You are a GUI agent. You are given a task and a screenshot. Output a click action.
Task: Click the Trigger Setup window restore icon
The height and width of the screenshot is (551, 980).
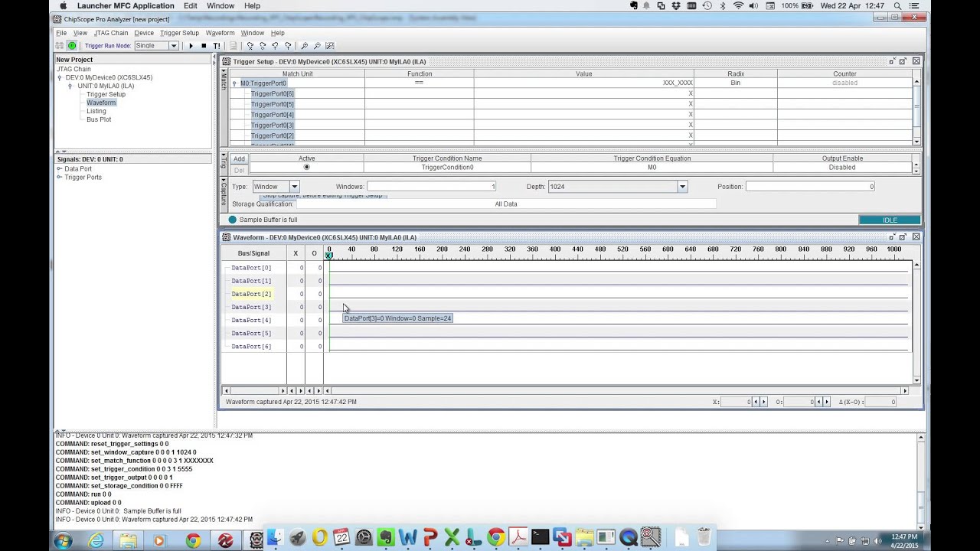[903, 61]
